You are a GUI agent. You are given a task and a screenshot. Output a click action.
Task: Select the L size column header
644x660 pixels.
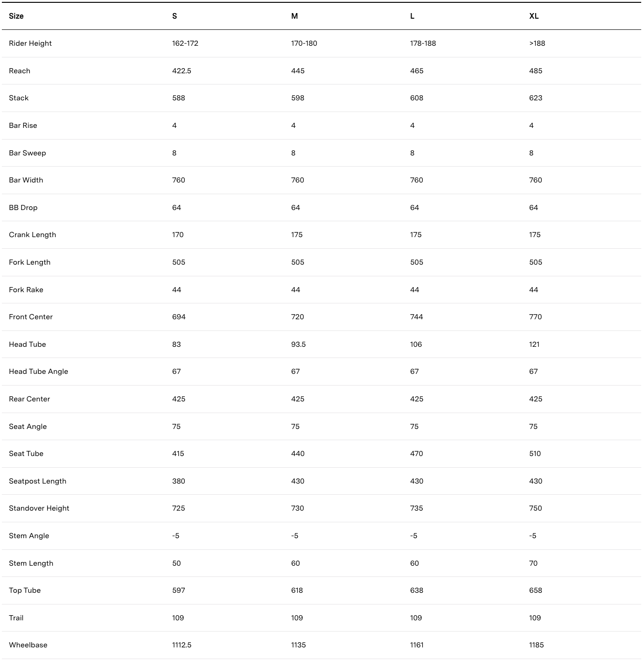pos(412,16)
